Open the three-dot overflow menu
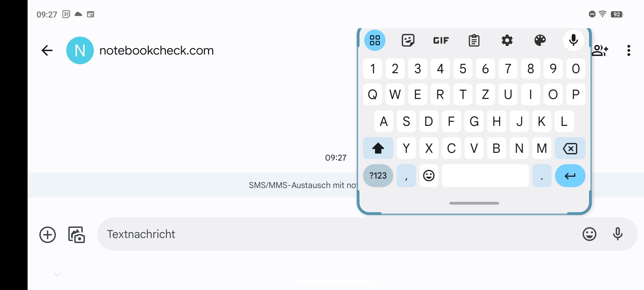 (x=629, y=50)
